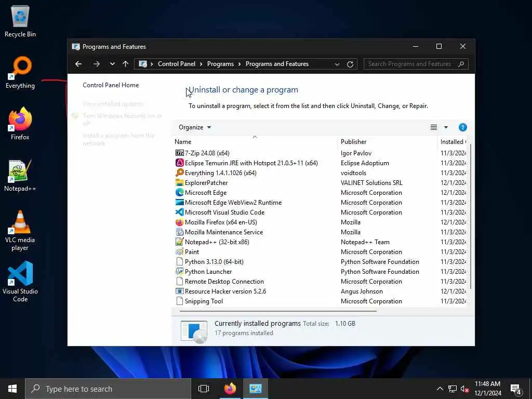This screenshot has width=532, height=399.
Task: Click the Everything 1.4.1.1026 list icon
Action: point(179,172)
